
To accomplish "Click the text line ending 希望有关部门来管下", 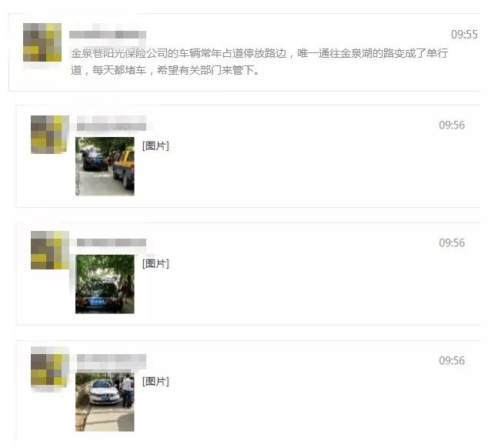I will pos(165,70).
